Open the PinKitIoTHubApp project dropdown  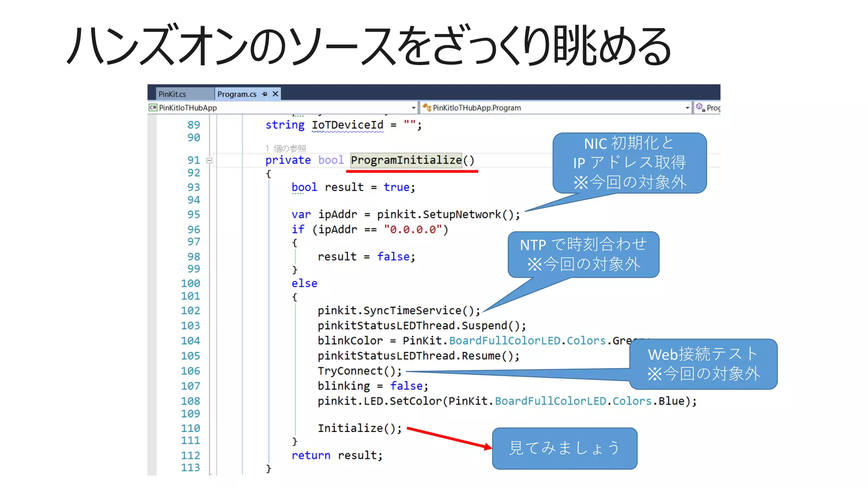pos(414,108)
